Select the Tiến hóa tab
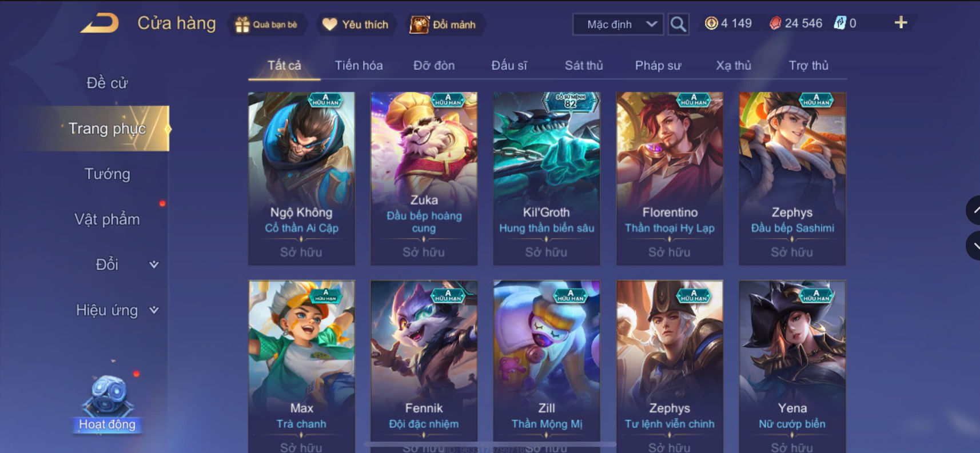 [358, 65]
